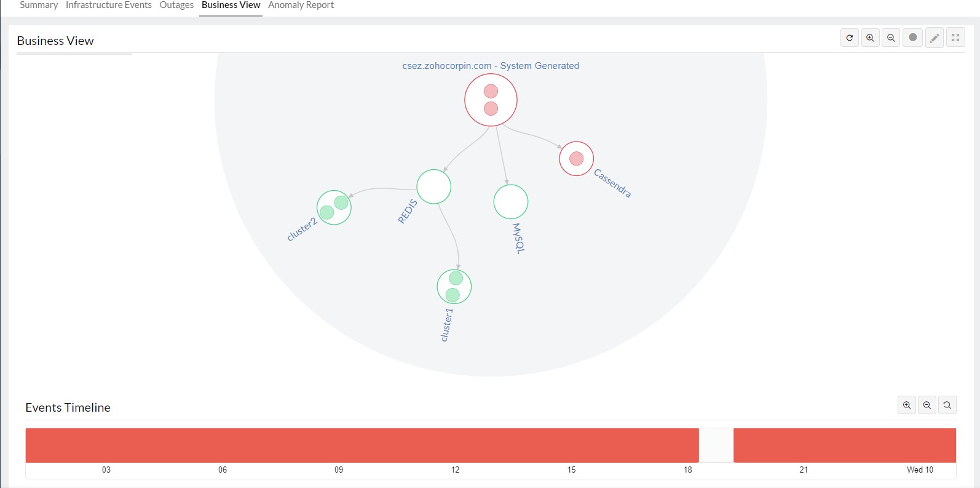
Task: Select the MySQL node circle
Action: (511, 202)
